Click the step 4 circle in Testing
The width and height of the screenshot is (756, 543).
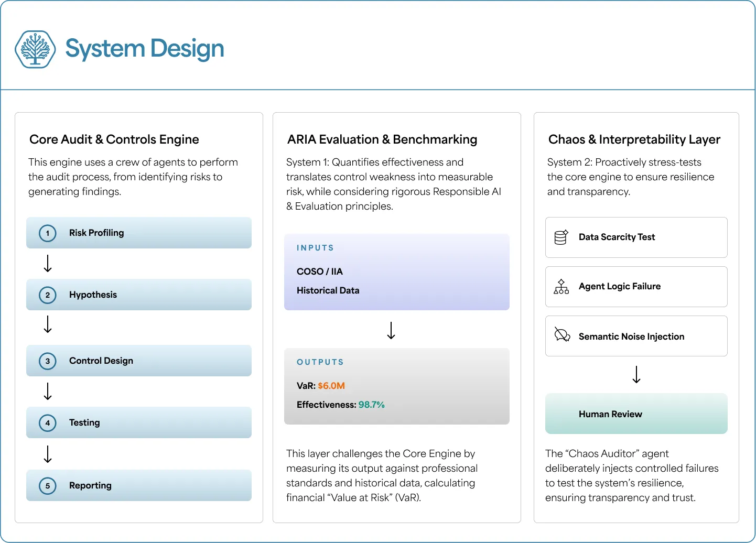tap(48, 423)
